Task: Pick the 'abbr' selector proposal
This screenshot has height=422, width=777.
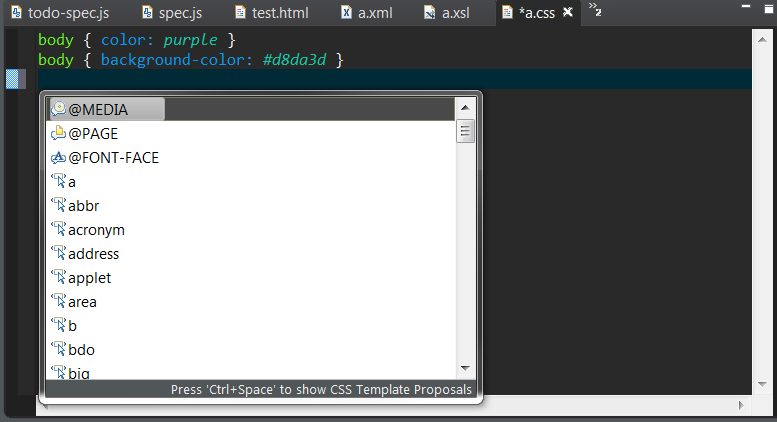Action: click(250, 206)
